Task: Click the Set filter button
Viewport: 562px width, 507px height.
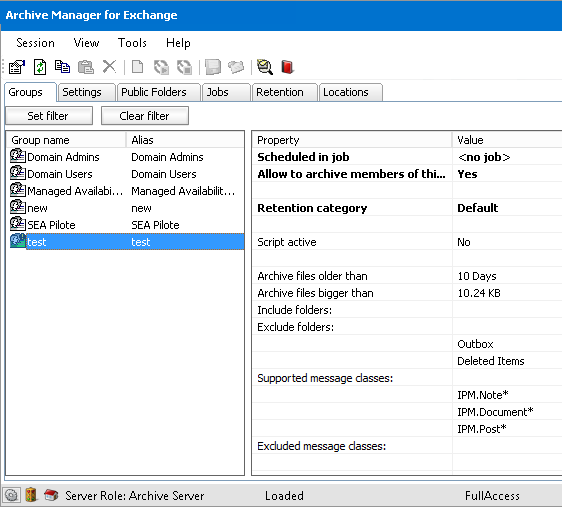Action: click(49, 116)
